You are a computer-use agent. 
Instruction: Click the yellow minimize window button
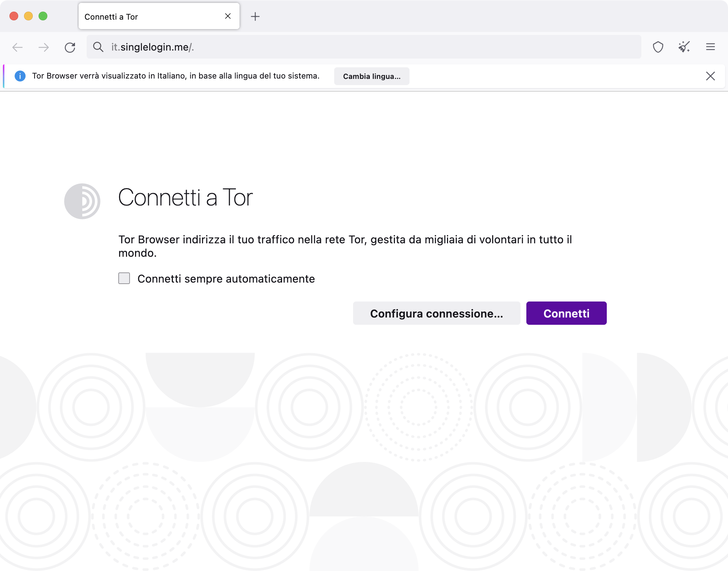pyautogui.click(x=28, y=16)
